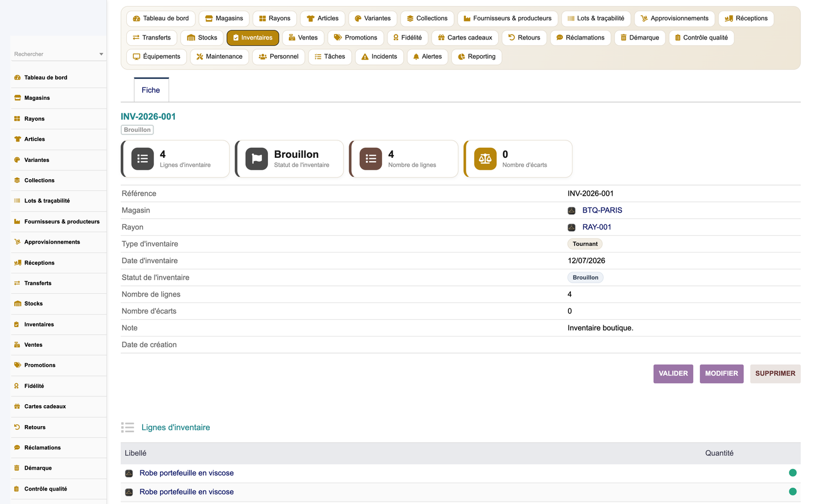Open Incidents with the warning triangle icon
815x504 pixels.
[379, 56]
